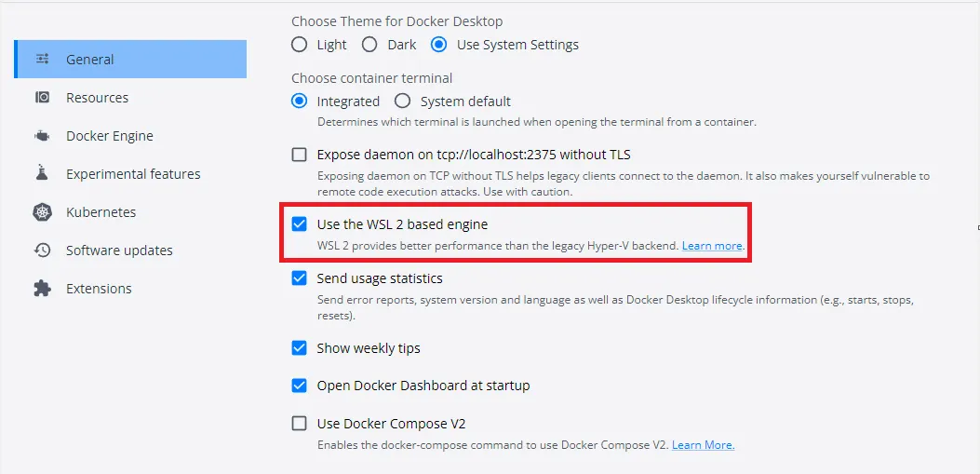Choose Use System Settings theme
Image resolution: width=980 pixels, height=474 pixels.
(x=438, y=45)
